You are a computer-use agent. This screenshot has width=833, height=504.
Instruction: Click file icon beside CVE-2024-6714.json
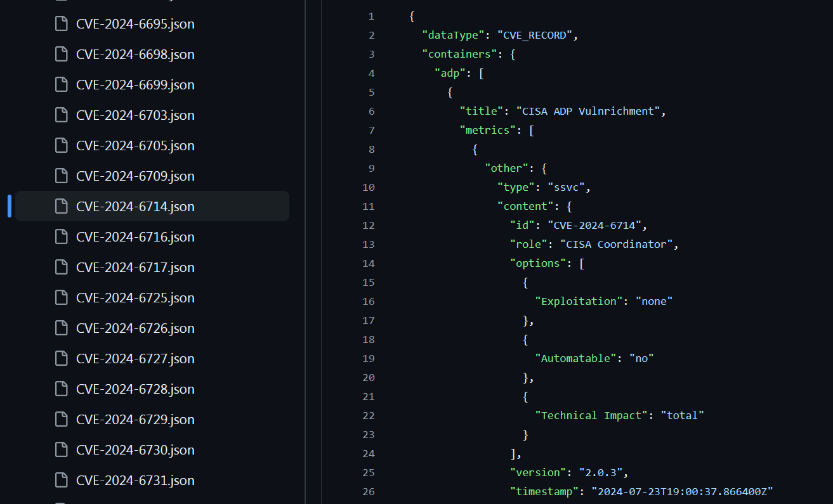coord(61,207)
